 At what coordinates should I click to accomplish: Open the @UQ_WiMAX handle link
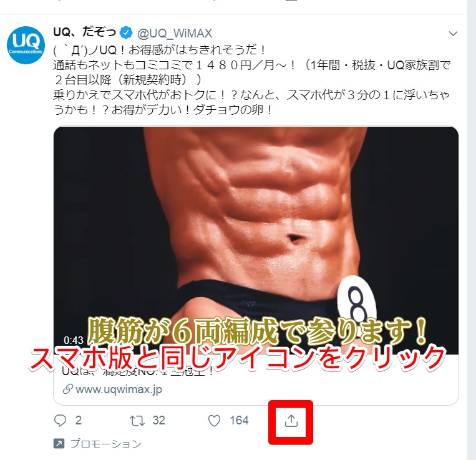tap(175, 33)
